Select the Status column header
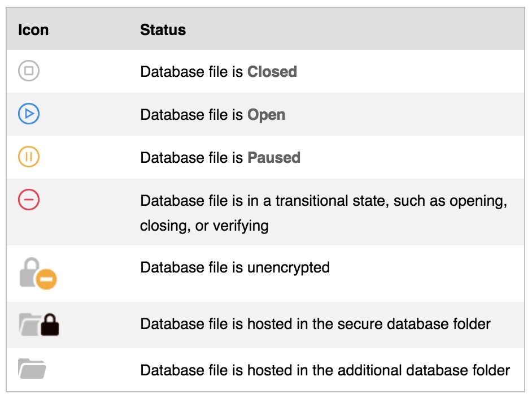532x398 pixels. (x=163, y=30)
